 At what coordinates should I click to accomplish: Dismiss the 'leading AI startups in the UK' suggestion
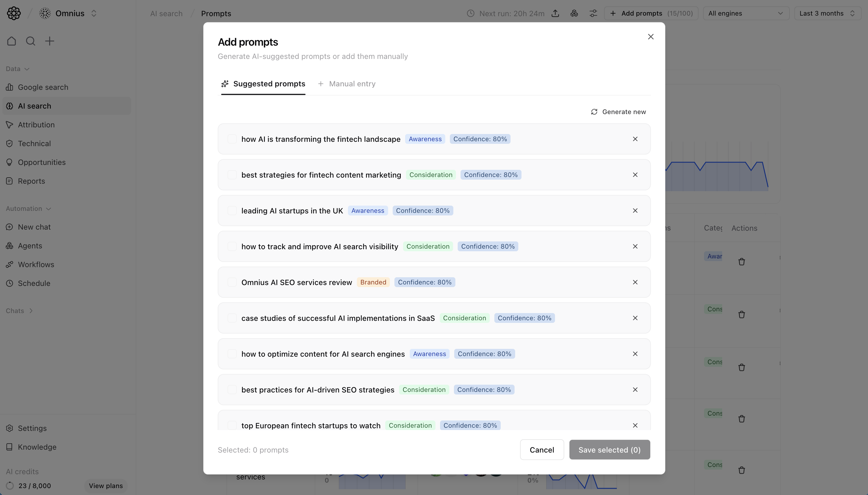[x=635, y=211]
